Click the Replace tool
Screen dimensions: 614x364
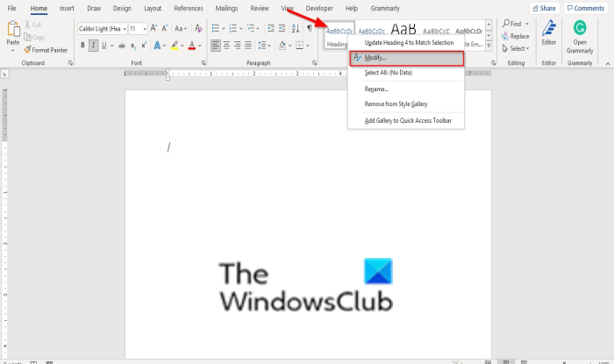click(x=516, y=37)
